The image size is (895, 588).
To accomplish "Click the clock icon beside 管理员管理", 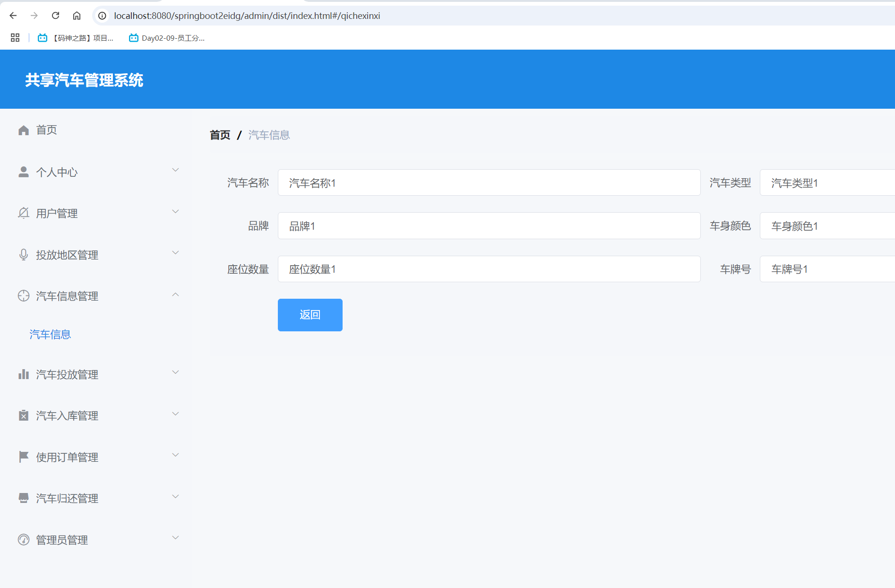I will point(23,539).
